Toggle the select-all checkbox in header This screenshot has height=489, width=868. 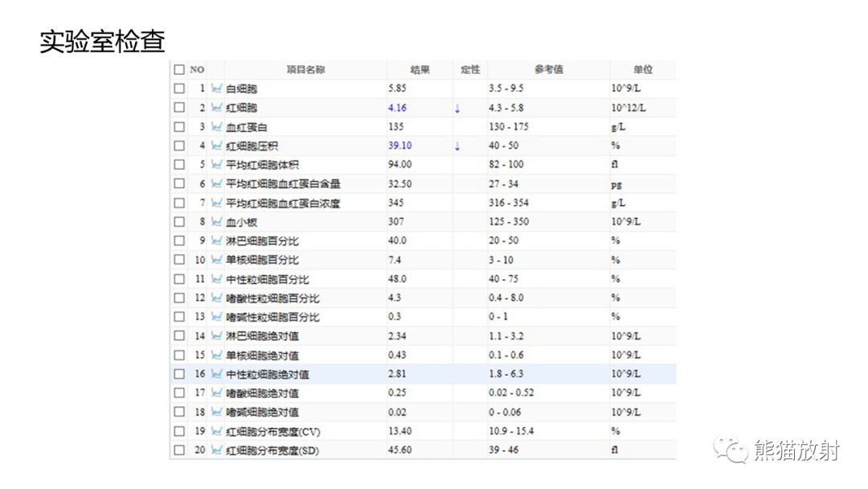coord(178,70)
